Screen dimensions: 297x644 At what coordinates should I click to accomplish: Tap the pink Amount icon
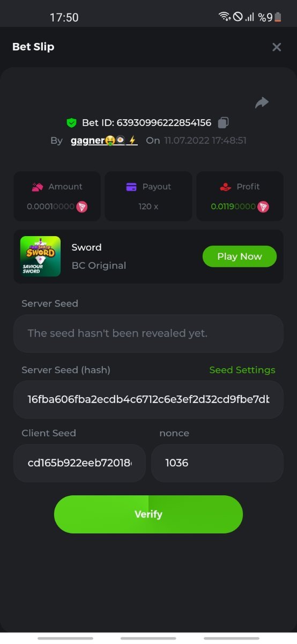tap(38, 187)
